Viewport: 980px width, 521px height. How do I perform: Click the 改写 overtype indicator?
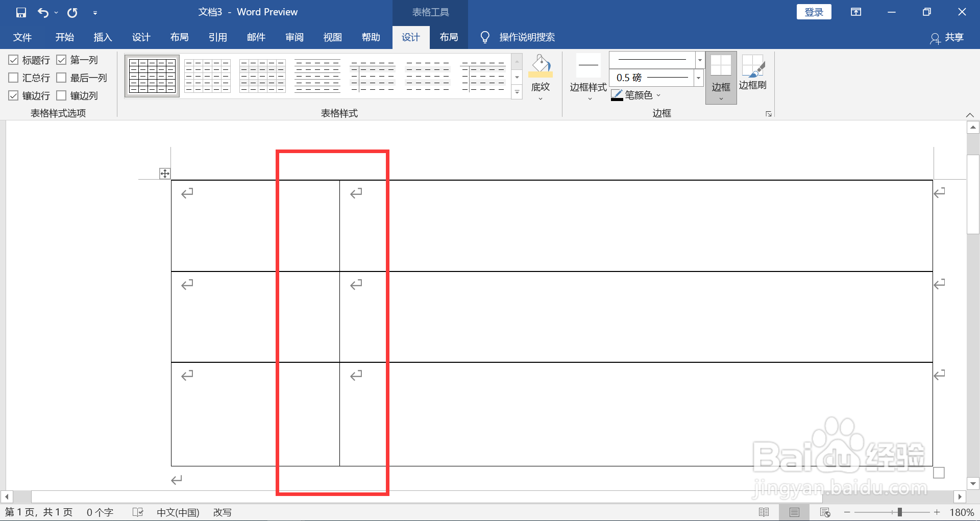click(x=223, y=512)
